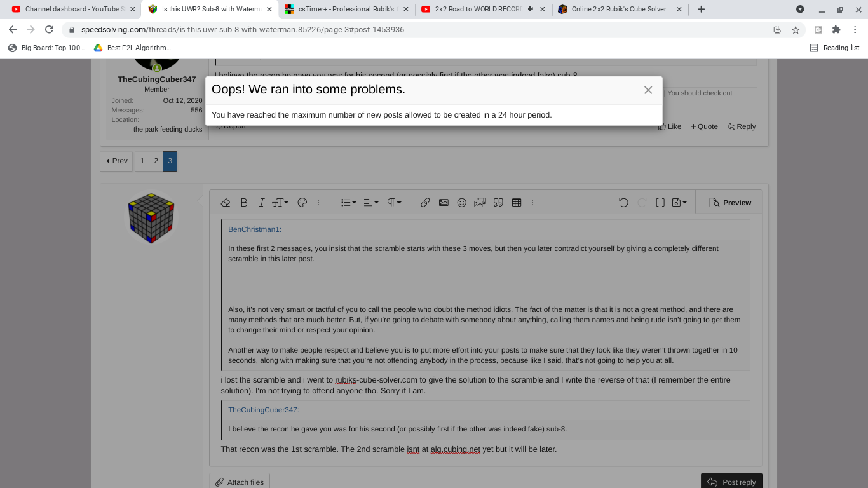Open the Chrome three-dot menu
868x488 pixels.
855,30
